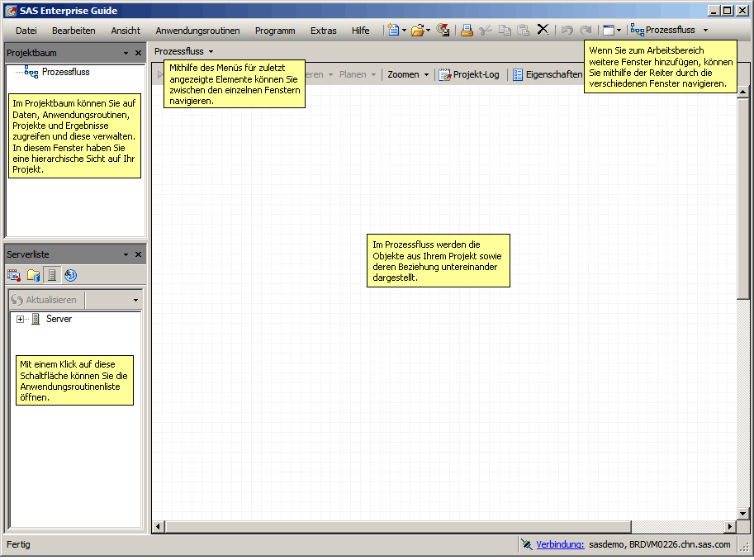Toggle the server list tower icon
Screen dimensions: 754x560
coord(52,275)
